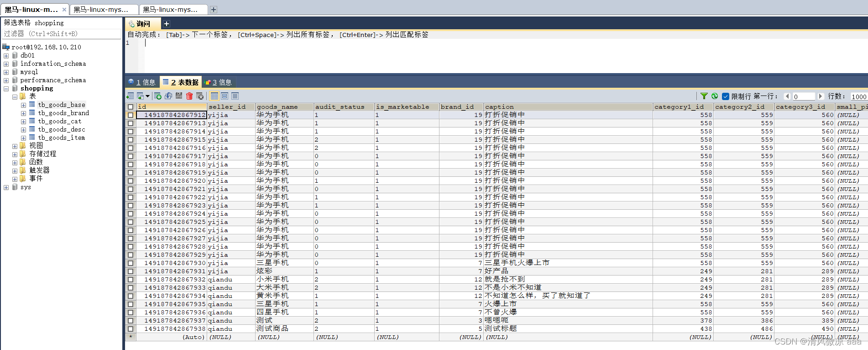Click the insert new row icon
The height and width of the screenshot is (350, 868).
pos(157,96)
